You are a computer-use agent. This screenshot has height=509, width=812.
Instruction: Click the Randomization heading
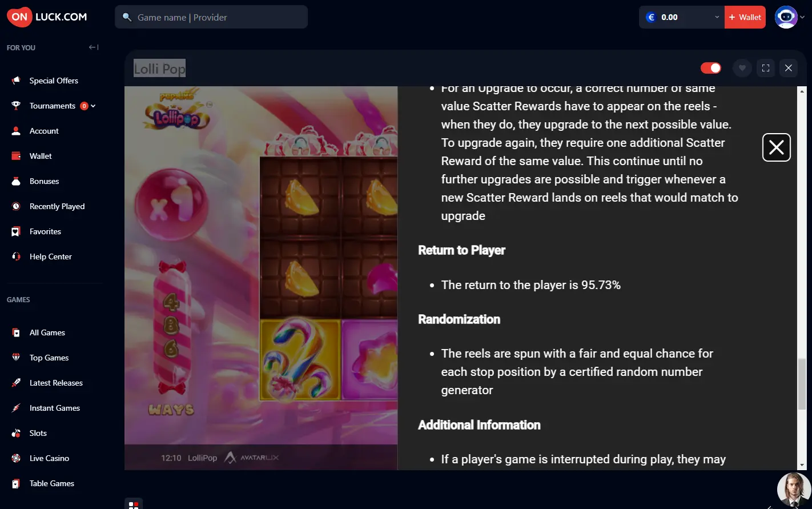tap(459, 319)
